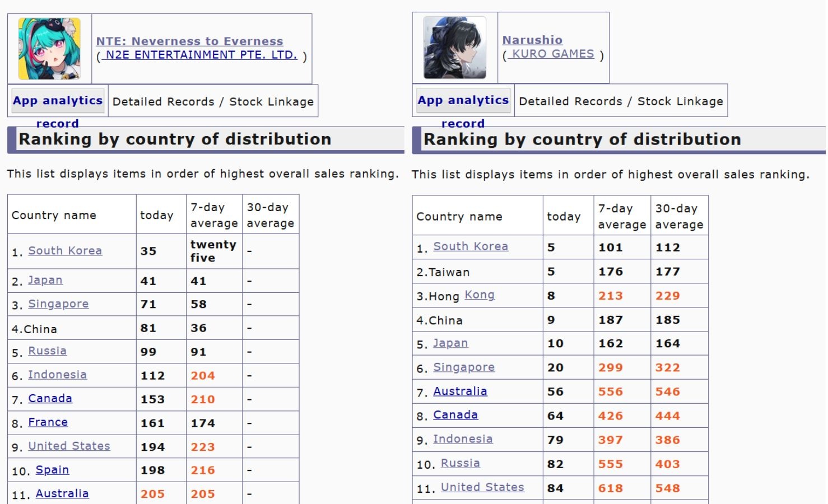828x504 pixels.
Task: Click NTE Spain 7-day average 216
Action: tap(203, 470)
